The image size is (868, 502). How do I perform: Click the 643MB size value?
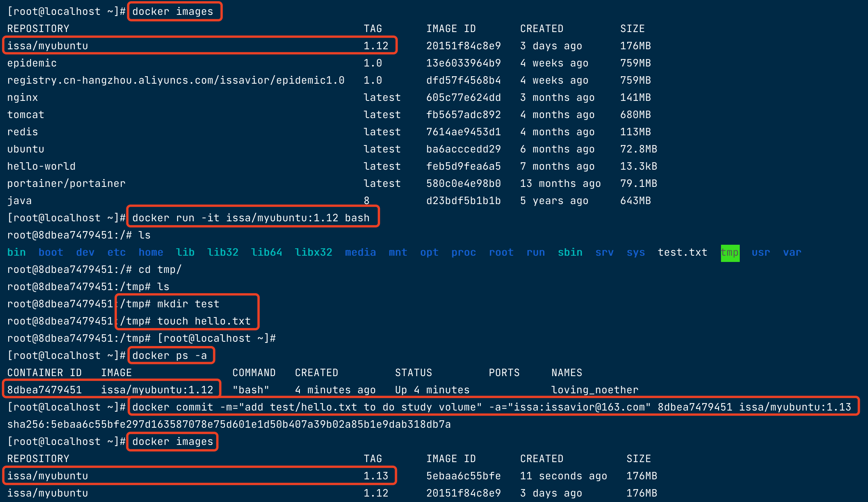point(635,201)
